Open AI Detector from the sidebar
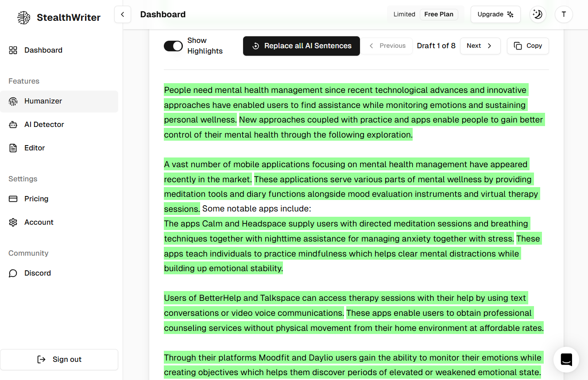 (x=59, y=125)
